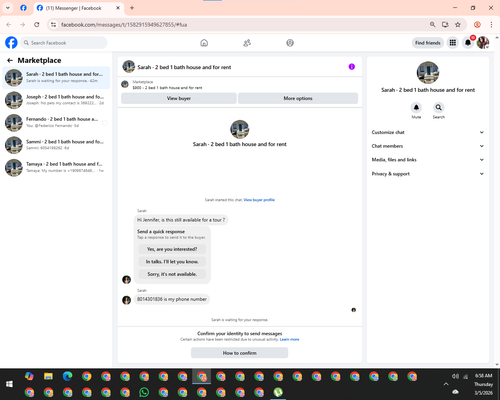Open the green uTorrent taskbar icon
500x400 pixels.
coord(278,392)
